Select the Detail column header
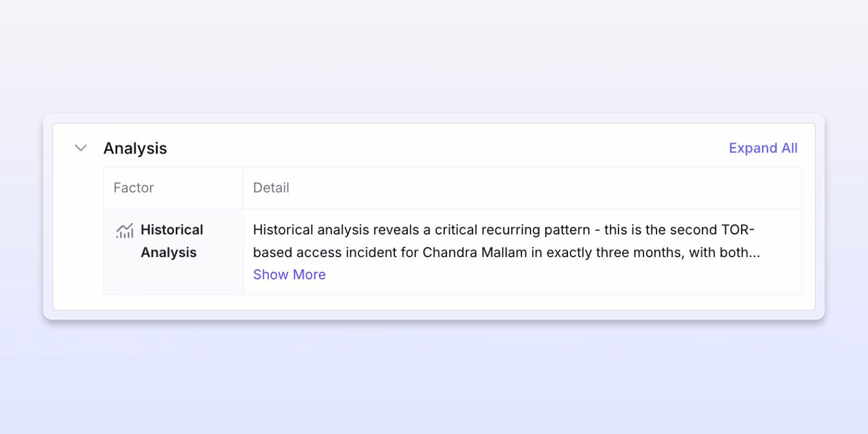Viewport: 868px width, 434px height. (x=271, y=188)
